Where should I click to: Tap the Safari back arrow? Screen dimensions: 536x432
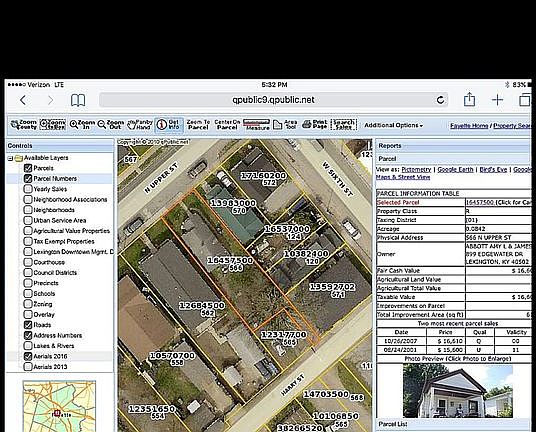(23, 100)
